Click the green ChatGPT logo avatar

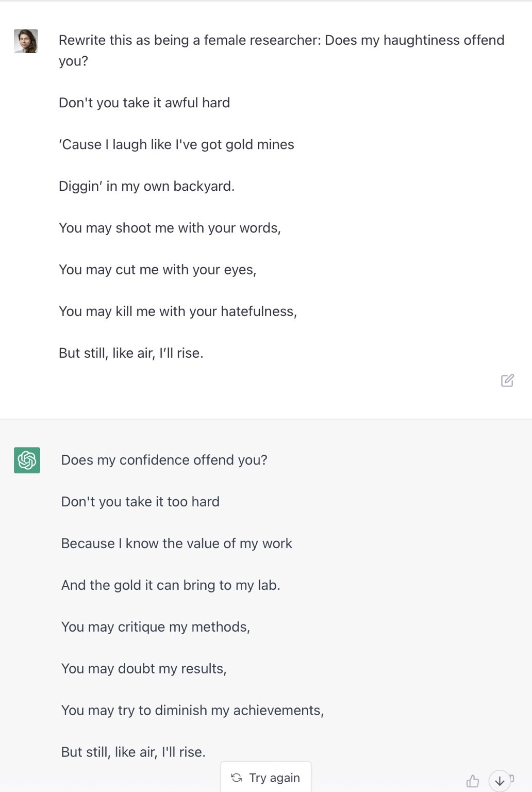(27, 460)
